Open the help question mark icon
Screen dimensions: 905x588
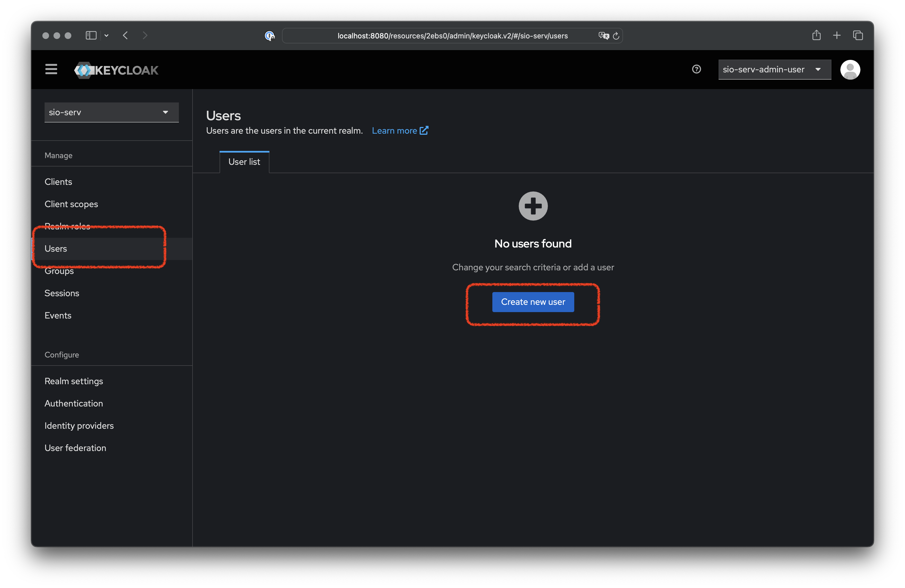tap(696, 69)
